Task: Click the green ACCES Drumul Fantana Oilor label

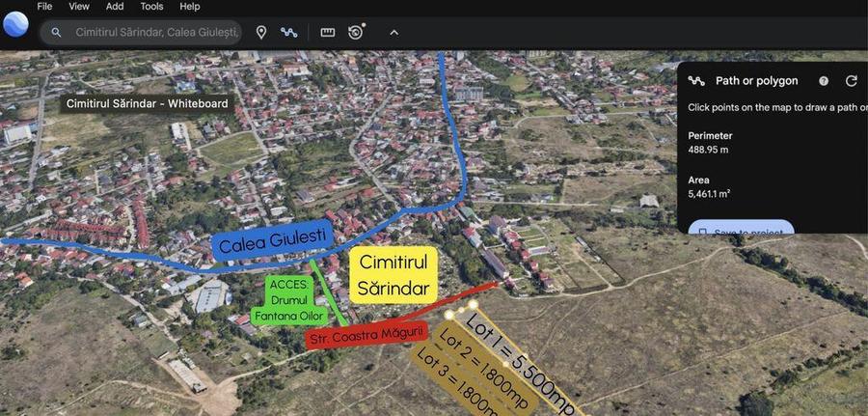Action: (x=290, y=301)
